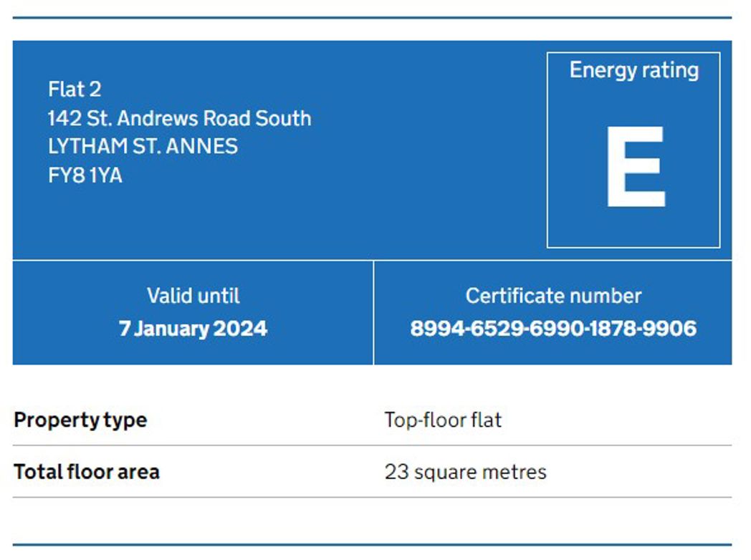The width and height of the screenshot is (751, 560).
Task: Click the Property type row label
Action: [80, 420]
